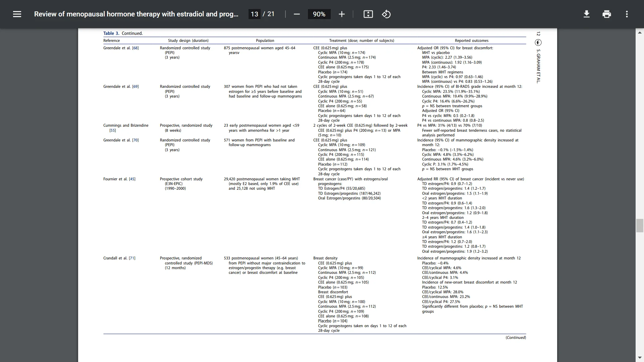Click 'Prospective, randomized study' design text

(186, 125)
